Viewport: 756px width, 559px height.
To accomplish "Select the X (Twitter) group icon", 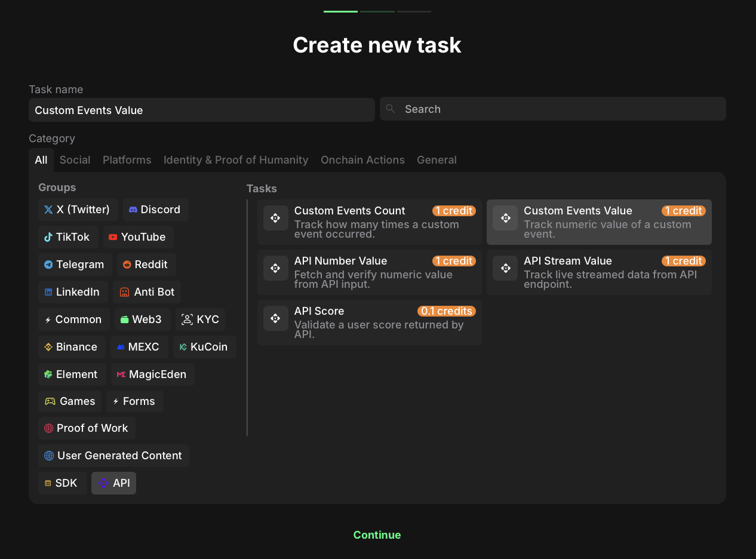I will [48, 210].
